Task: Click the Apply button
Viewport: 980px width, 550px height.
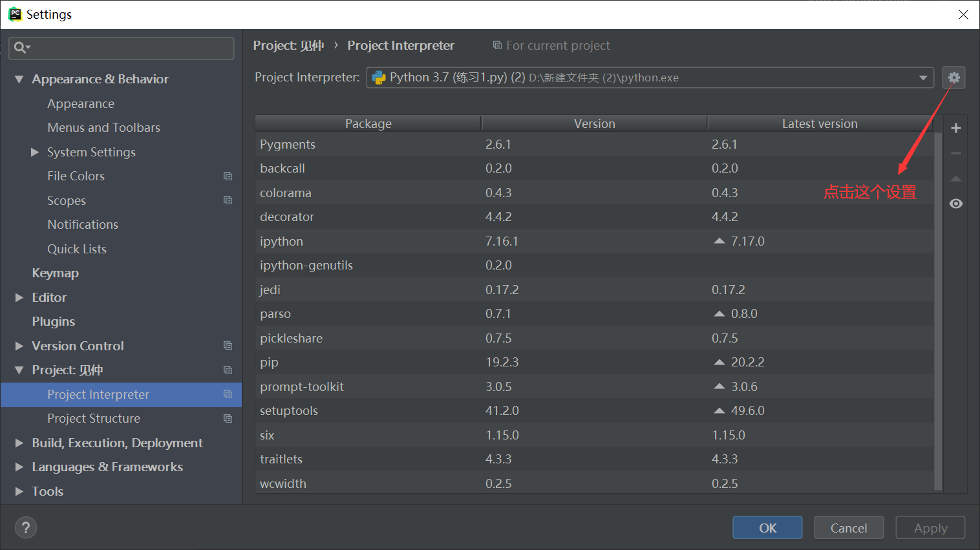Action: pyautogui.click(x=930, y=528)
